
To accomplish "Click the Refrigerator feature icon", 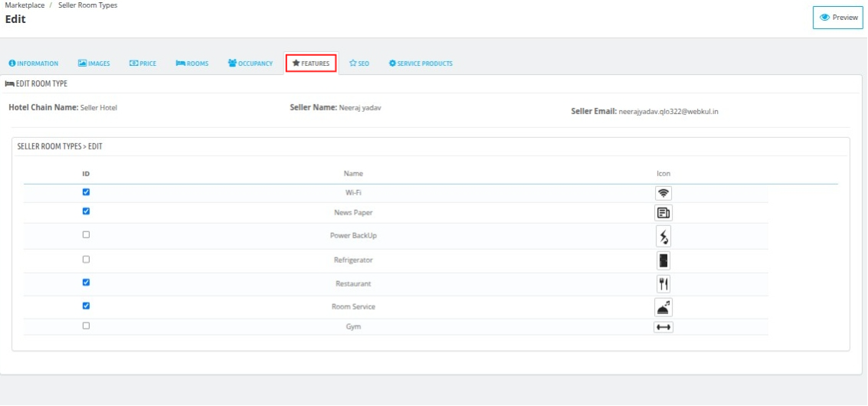I will (663, 260).
